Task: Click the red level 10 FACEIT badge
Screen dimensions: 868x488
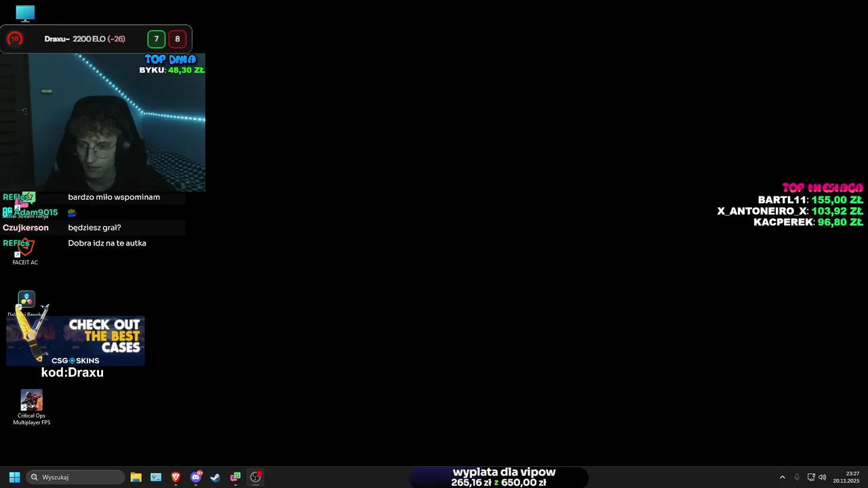Action: [14, 39]
